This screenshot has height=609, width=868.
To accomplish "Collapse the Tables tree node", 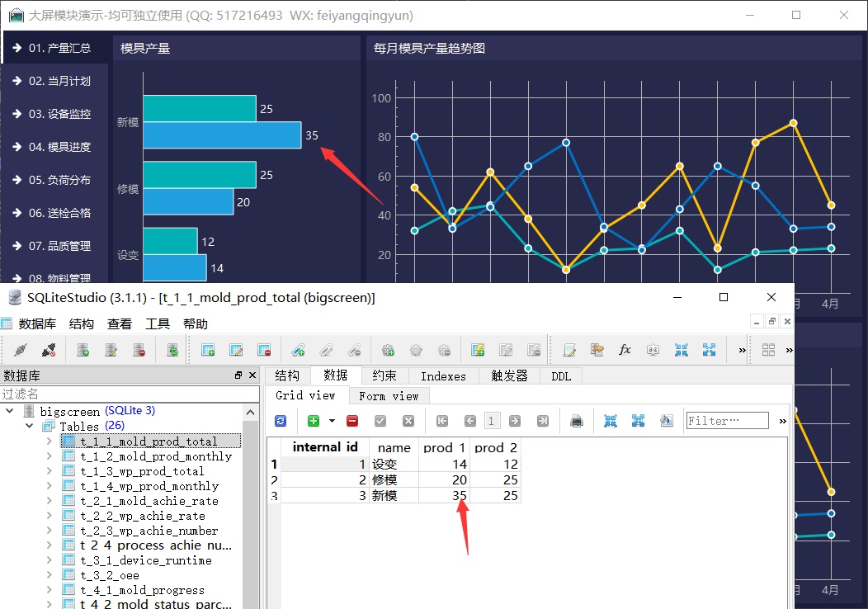I will click(30, 427).
